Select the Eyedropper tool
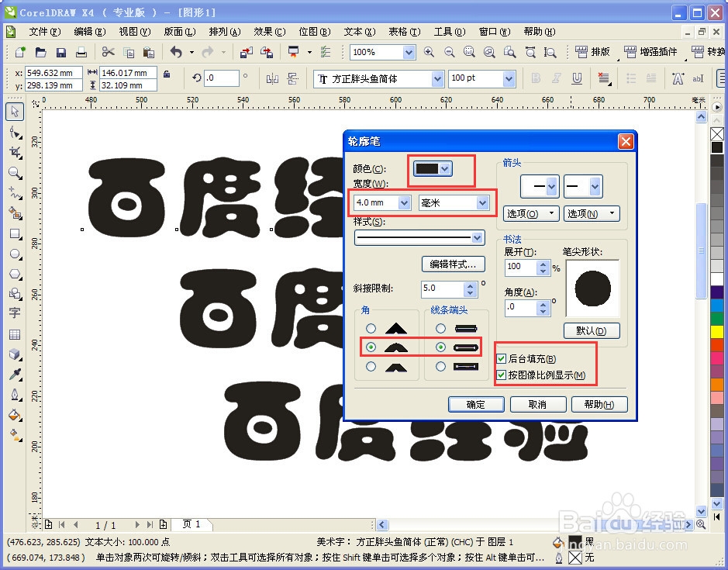The width and height of the screenshot is (728, 570). pos(15,375)
